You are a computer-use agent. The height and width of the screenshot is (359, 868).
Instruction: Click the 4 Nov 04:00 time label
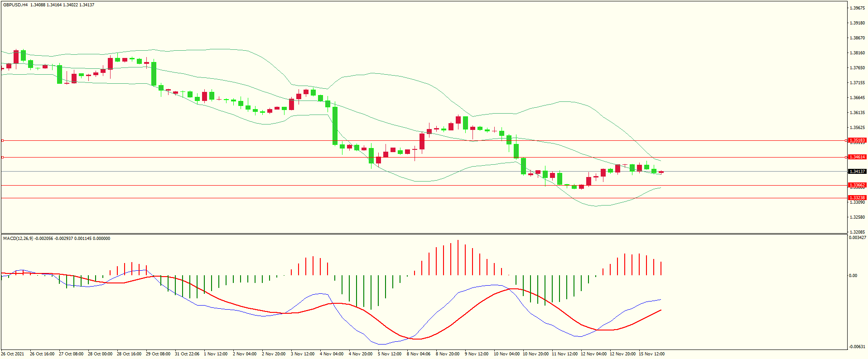click(332, 354)
